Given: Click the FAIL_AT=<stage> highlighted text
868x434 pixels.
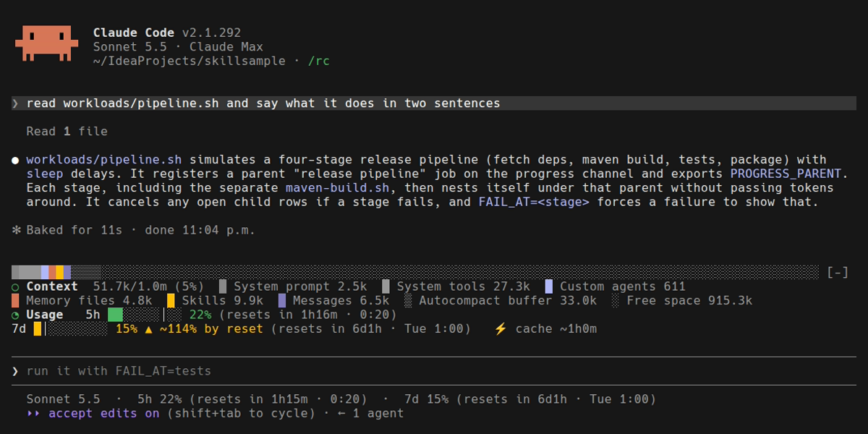Looking at the screenshot, I should click(534, 202).
